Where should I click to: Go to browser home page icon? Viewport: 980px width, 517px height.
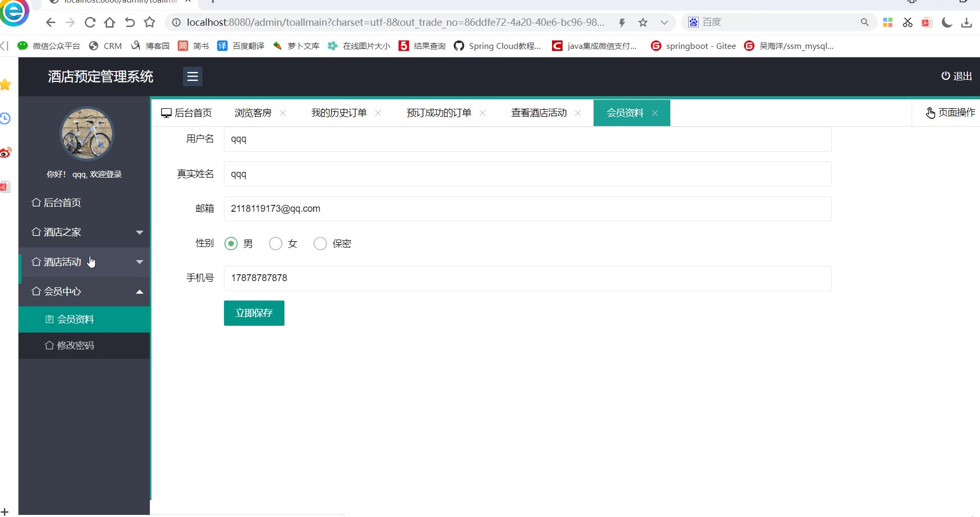coord(110,23)
